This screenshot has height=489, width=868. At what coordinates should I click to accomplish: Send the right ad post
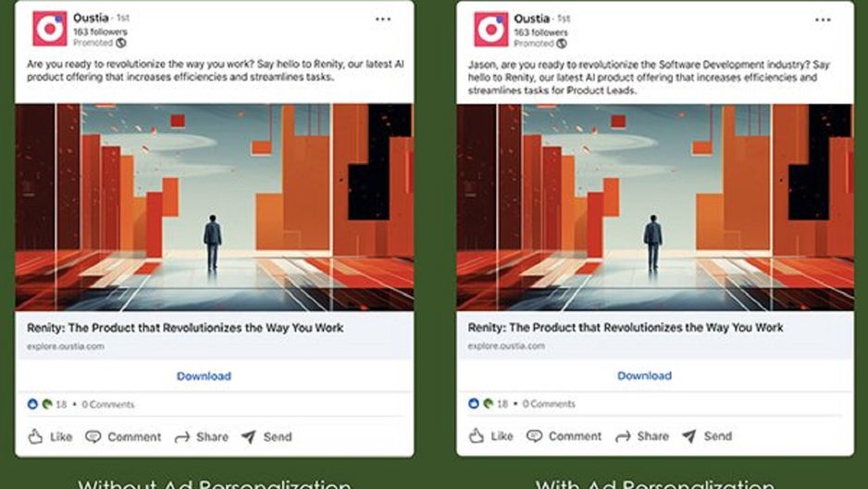[707, 436]
